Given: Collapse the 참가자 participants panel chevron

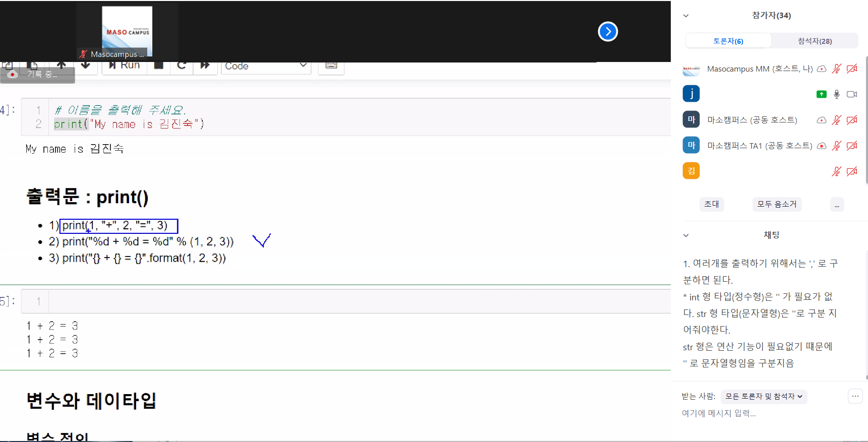Looking at the screenshot, I should coord(686,16).
